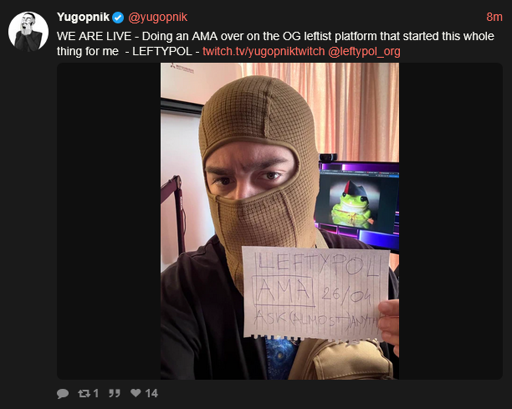Click the black media area right of photo

[x=451, y=221]
